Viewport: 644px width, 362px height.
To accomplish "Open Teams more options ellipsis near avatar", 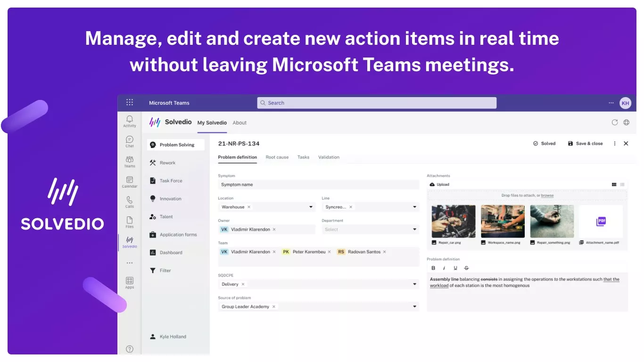I will pyautogui.click(x=611, y=103).
